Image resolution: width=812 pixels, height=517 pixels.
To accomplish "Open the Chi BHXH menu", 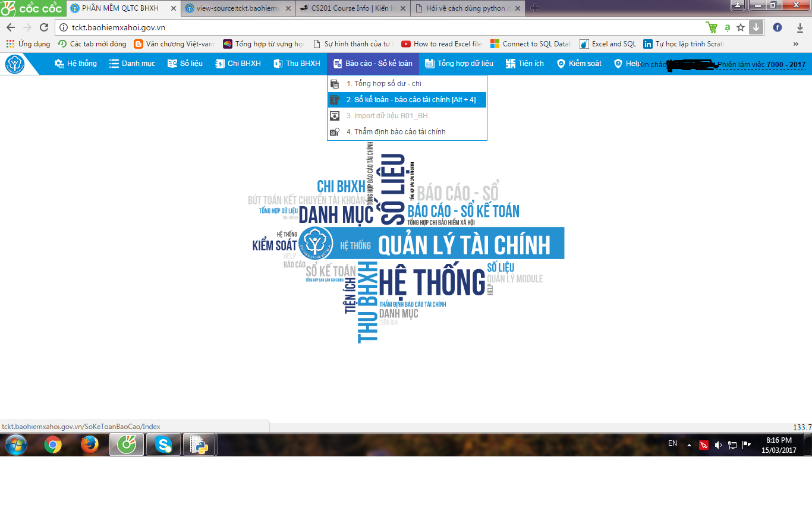I will 238,64.
